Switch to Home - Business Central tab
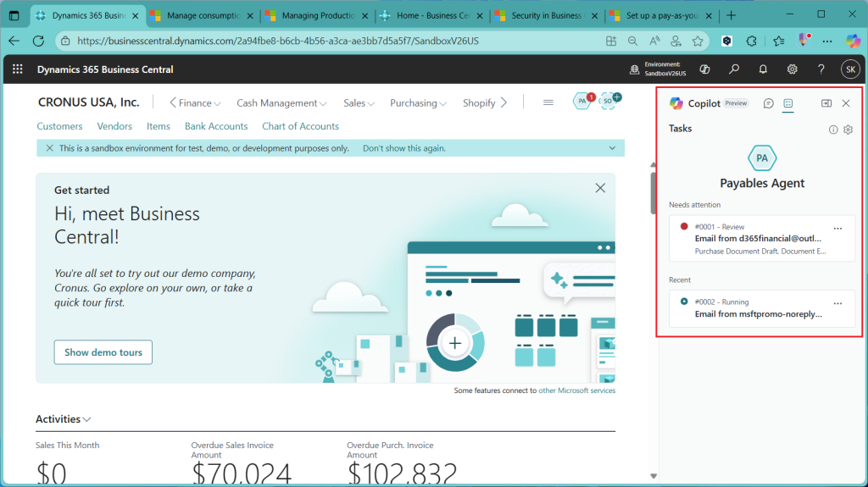The height and width of the screenshot is (487, 868). (x=433, y=15)
